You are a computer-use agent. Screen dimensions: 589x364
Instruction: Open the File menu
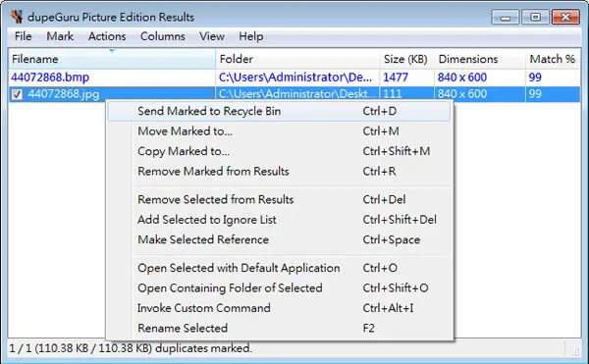pyautogui.click(x=23, y=36)
